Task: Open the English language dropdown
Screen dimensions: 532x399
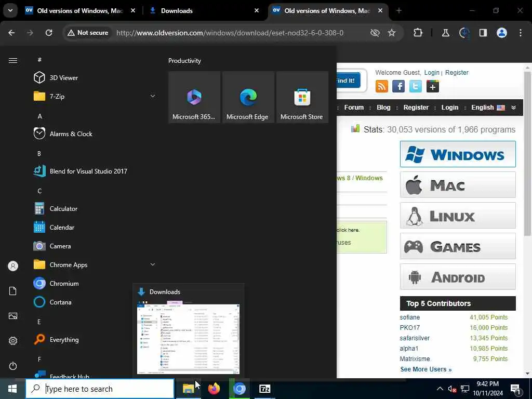Action: (x=493, y=107)
